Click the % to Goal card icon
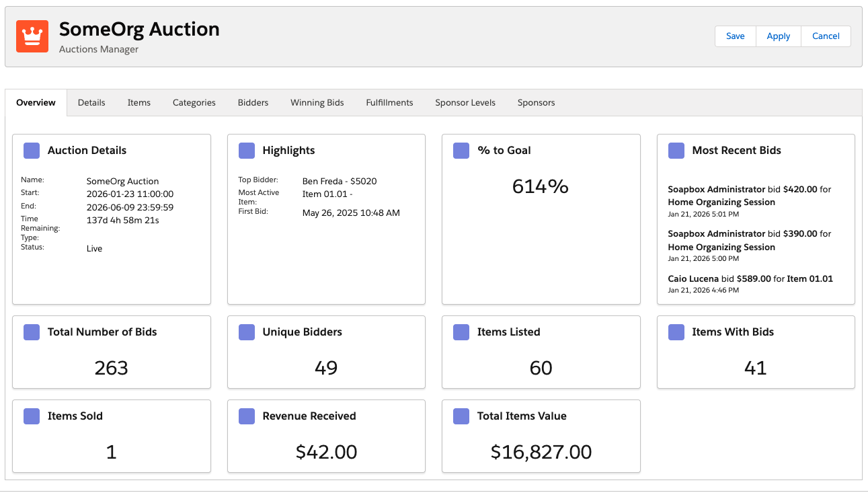Viewport: 868px width, 497px height. tap(461, 151)
